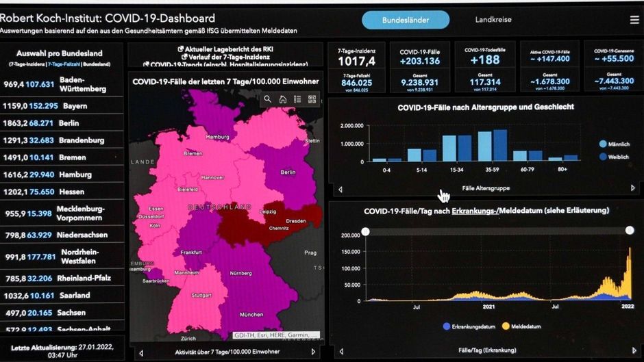Toggle Weiblich legend series
Screen dimensions: 644x362
click(x=614, y=157)
